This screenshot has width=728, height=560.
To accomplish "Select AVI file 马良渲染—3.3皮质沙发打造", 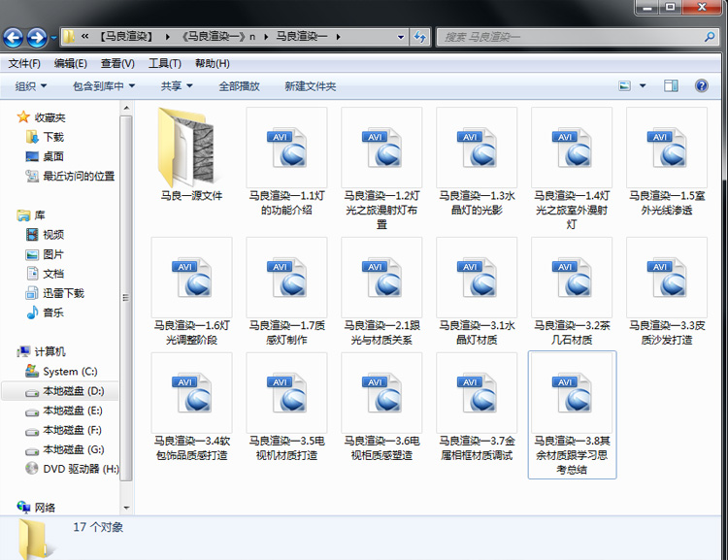I will pyautogui.click(x=667, y=291).
